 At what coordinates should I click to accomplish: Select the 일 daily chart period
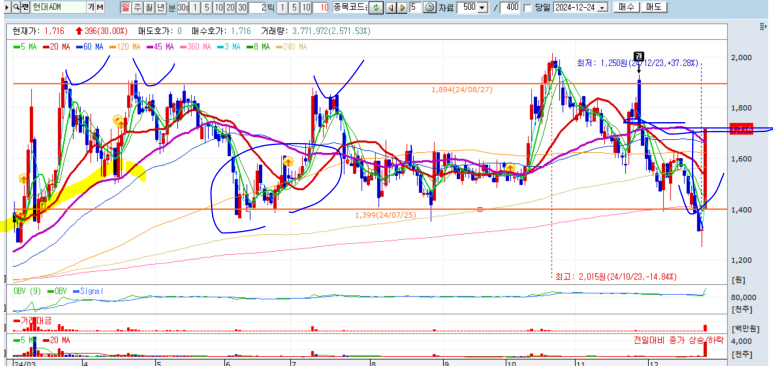127,7
